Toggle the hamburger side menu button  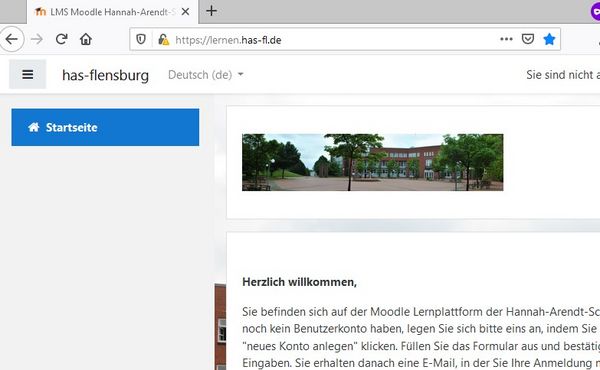click(28, 74)
